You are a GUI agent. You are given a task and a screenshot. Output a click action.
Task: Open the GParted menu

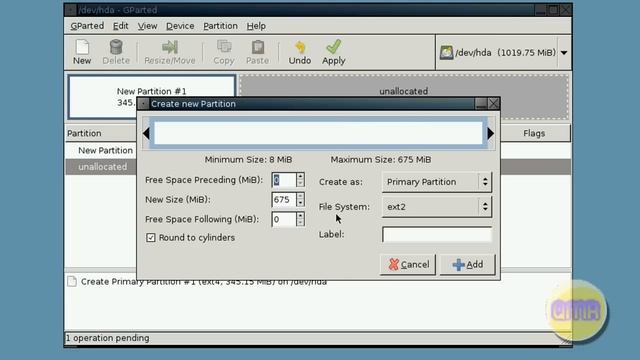(x=87, y=26)
